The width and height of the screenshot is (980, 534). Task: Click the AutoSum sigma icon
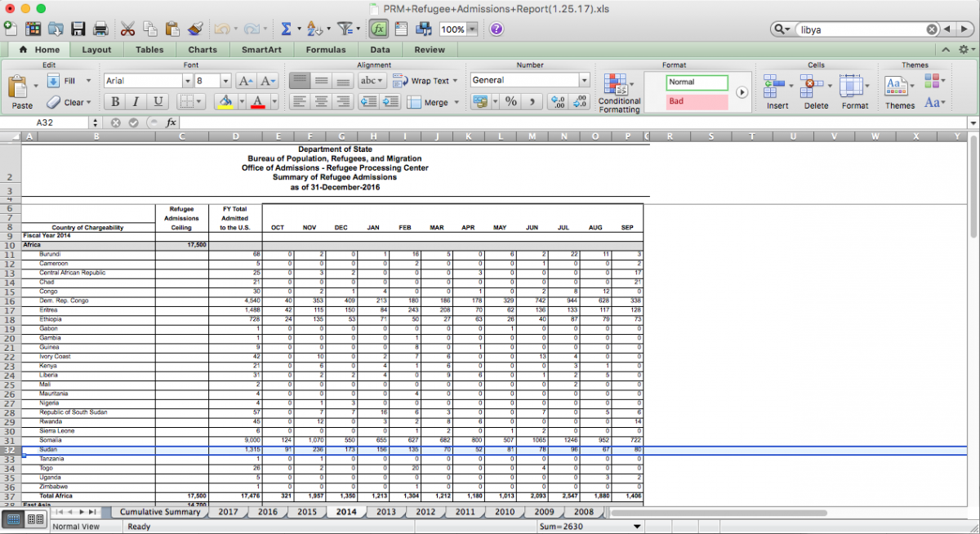(x=287, y=29)
